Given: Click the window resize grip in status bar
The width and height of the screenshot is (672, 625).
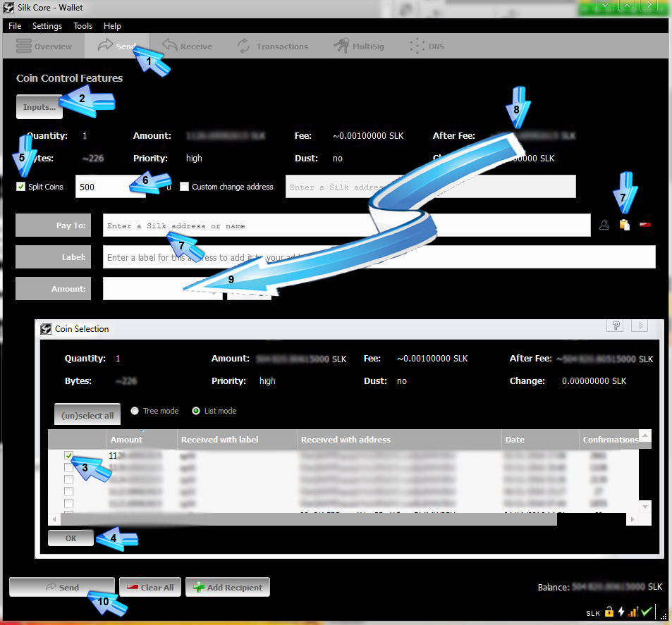Looking at the screenshot, I should (664, 616).
